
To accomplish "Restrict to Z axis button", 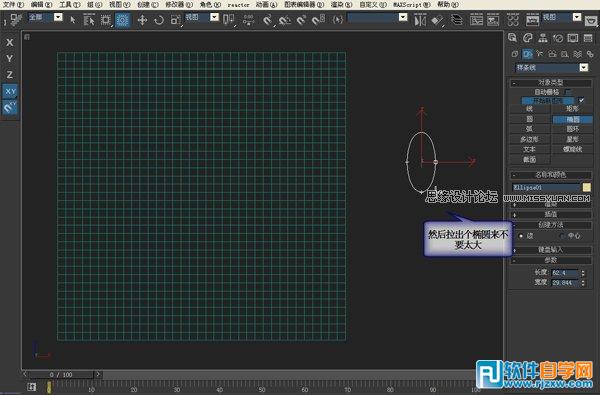I will click(10, 75).
